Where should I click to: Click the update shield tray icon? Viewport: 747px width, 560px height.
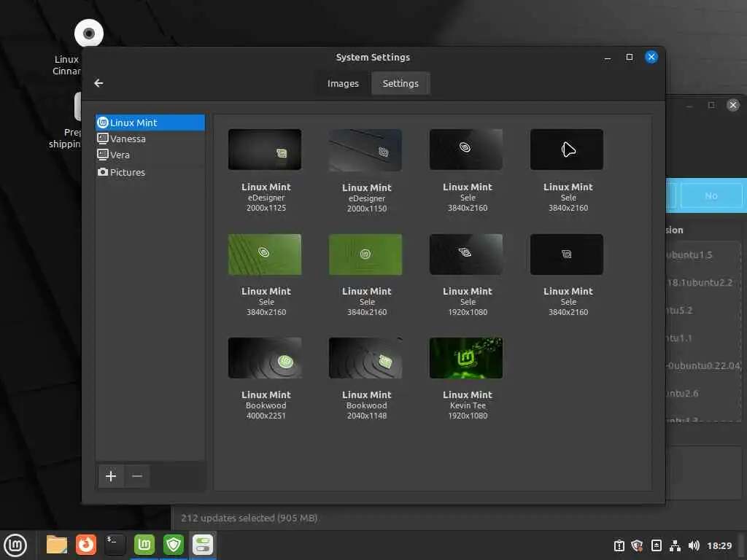[x=637, y=545]
